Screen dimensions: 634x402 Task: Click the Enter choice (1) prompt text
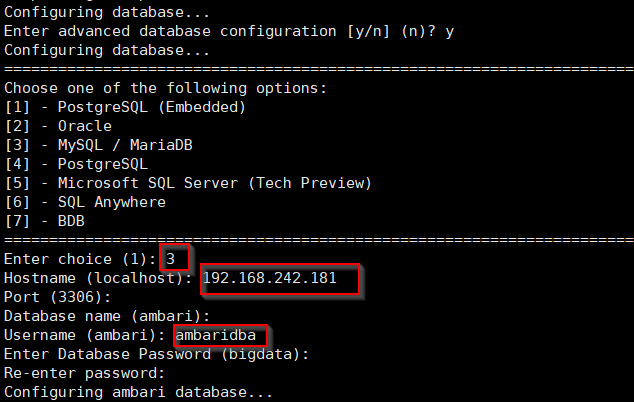point(80,259)
